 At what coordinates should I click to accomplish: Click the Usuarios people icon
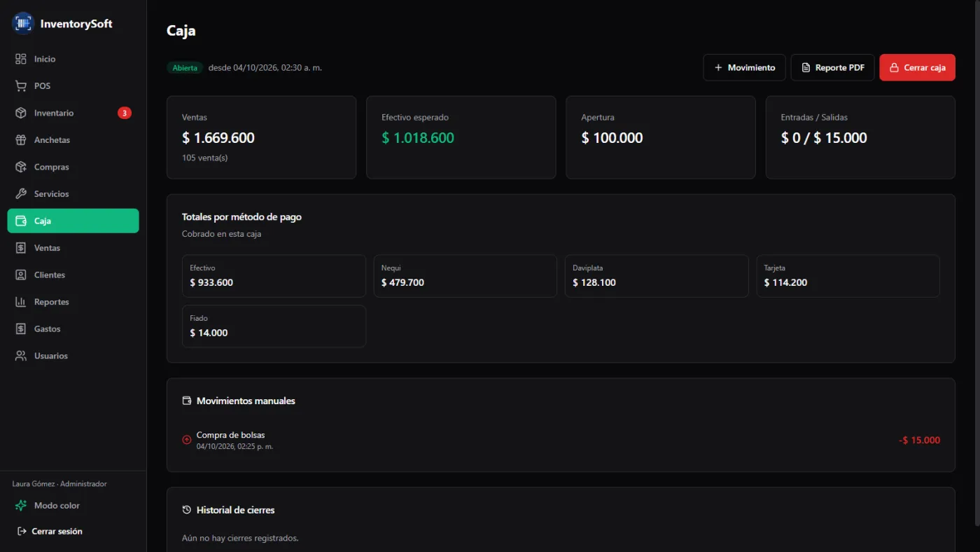(21, 356)
